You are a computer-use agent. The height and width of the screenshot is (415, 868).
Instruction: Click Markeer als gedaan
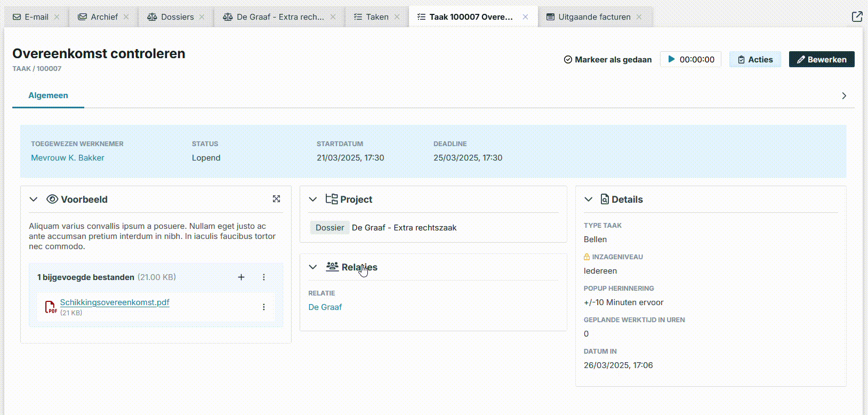click(608, 60)
